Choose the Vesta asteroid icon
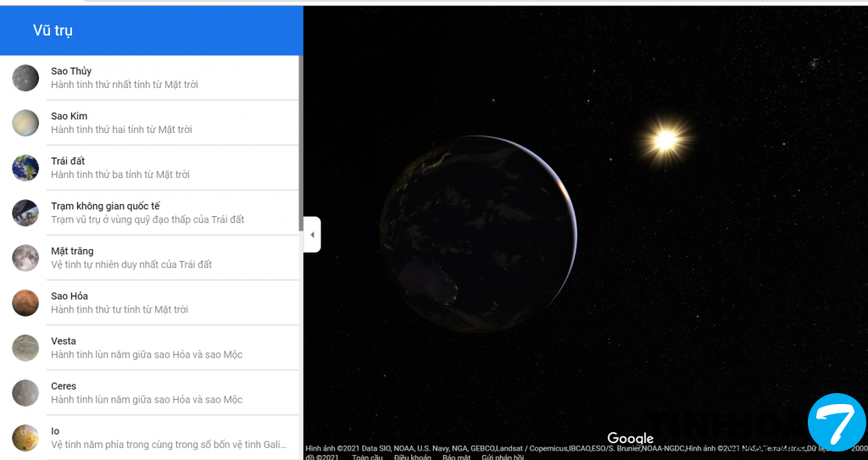Viewport: 868px width, 460px height. (25, 347)
